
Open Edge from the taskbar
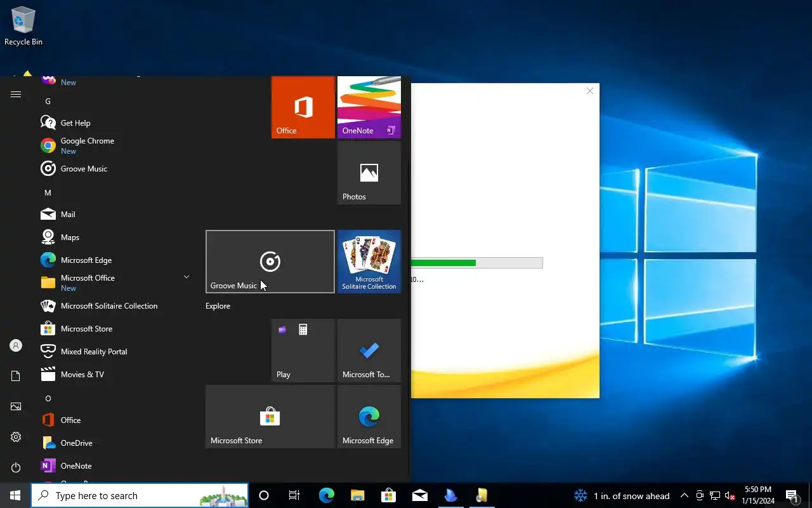326,495
